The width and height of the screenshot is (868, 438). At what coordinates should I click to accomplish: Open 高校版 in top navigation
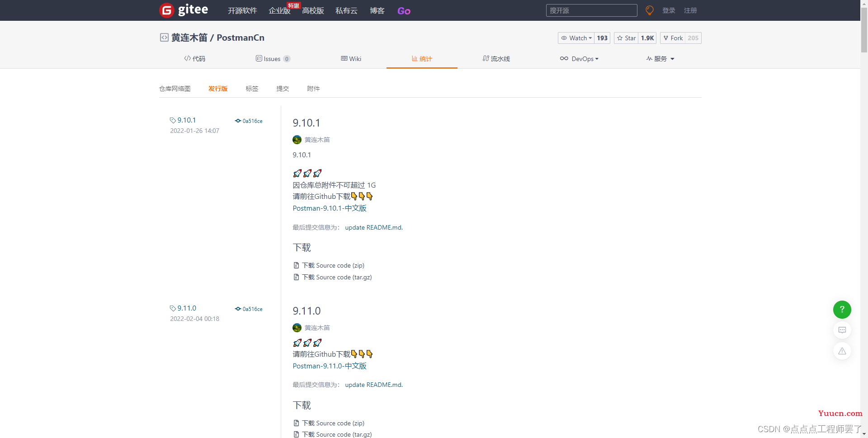coord(313,11)
